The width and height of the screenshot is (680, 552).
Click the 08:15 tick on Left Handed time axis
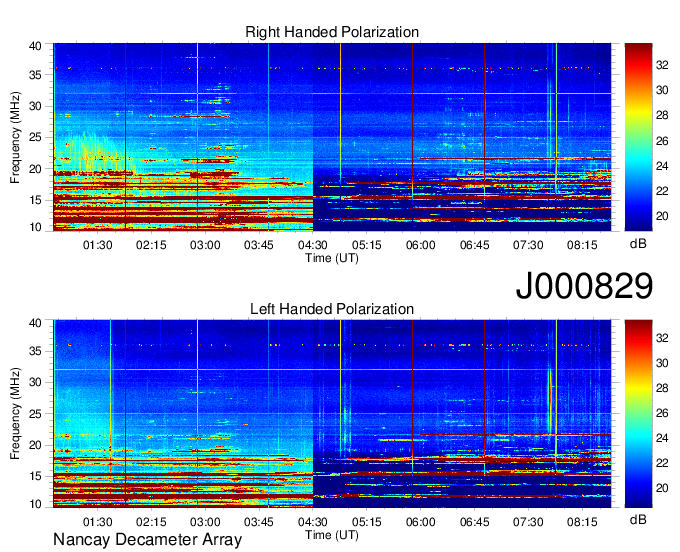582,522
